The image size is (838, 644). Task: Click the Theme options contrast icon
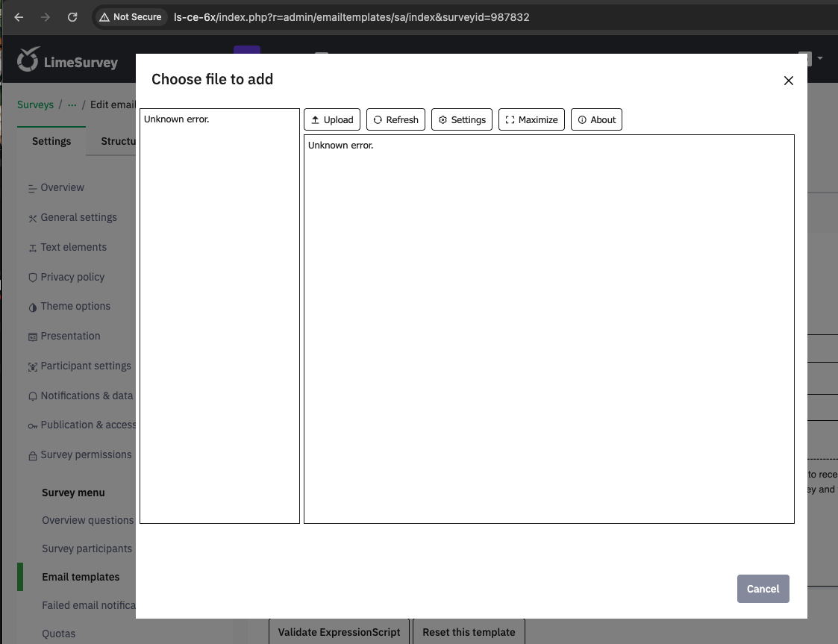33,307
